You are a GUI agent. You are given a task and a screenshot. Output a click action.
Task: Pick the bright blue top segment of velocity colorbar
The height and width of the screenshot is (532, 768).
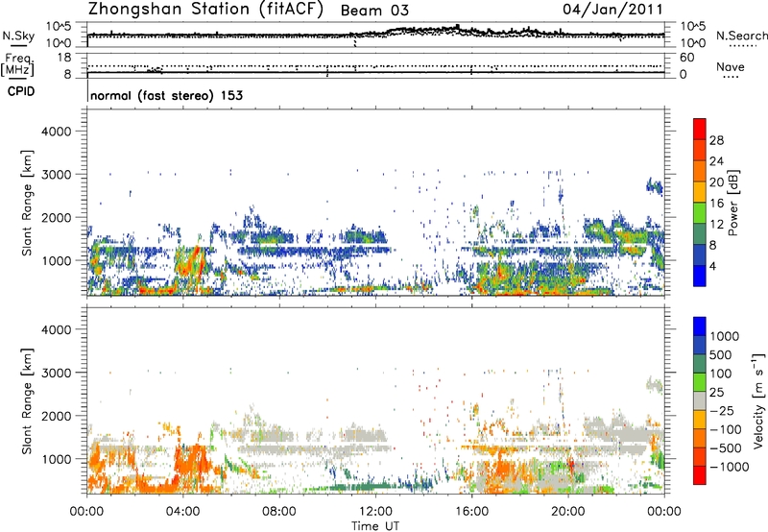(700, 326)
